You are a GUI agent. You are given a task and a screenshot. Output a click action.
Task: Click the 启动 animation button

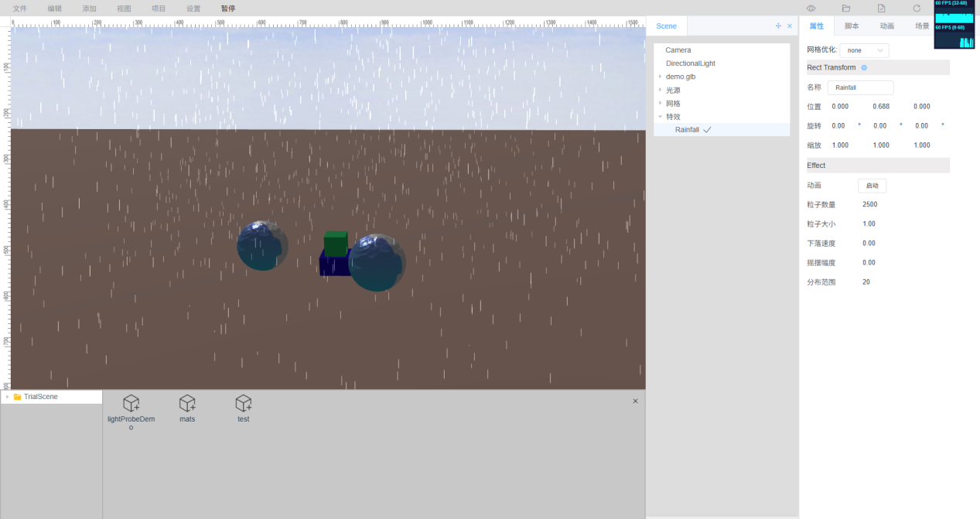pyautogui.click(x=872, y=186)
